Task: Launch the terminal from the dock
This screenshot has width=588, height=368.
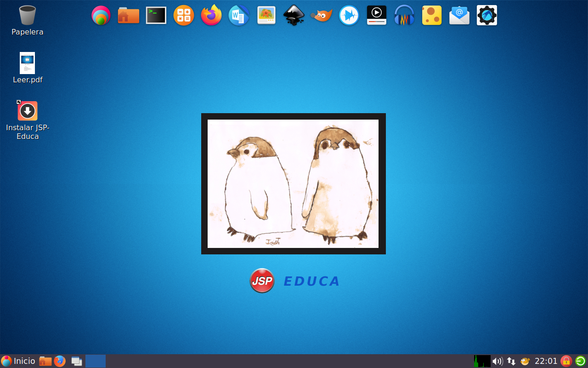Action: (156, 16)
